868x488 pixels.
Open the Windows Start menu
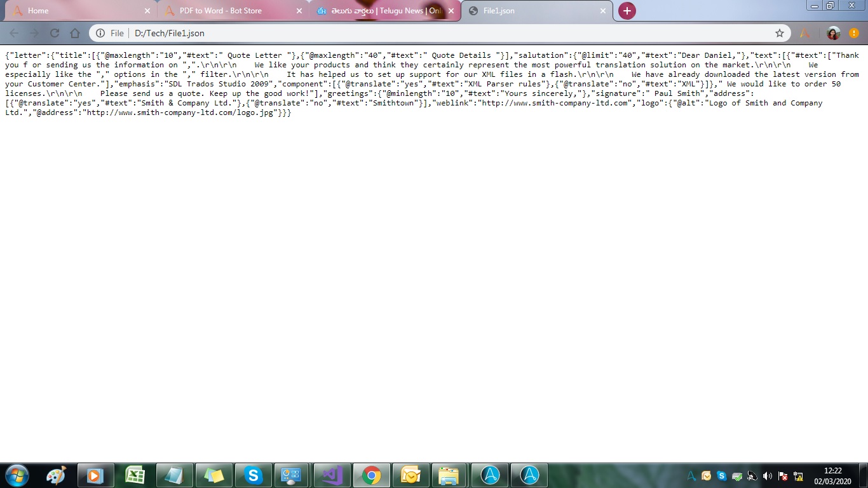pos(17,475)
